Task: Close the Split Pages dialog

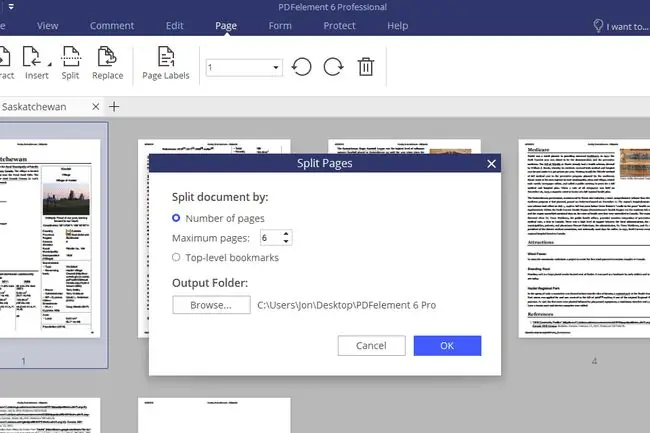Action: coord(491,164)
